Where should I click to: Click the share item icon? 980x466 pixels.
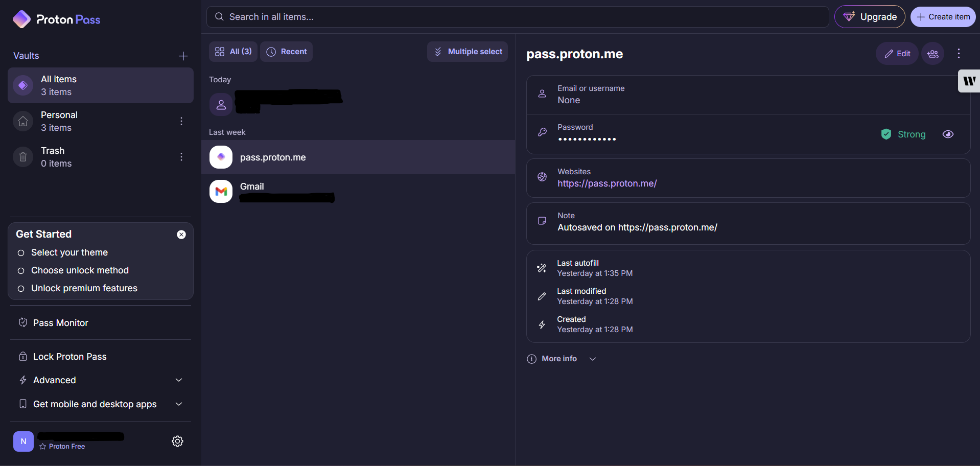coord(932,54)
